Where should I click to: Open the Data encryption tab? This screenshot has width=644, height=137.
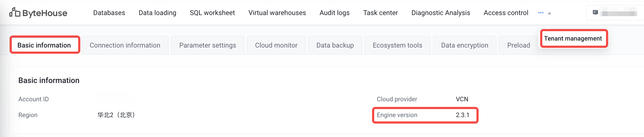point(465,45)
